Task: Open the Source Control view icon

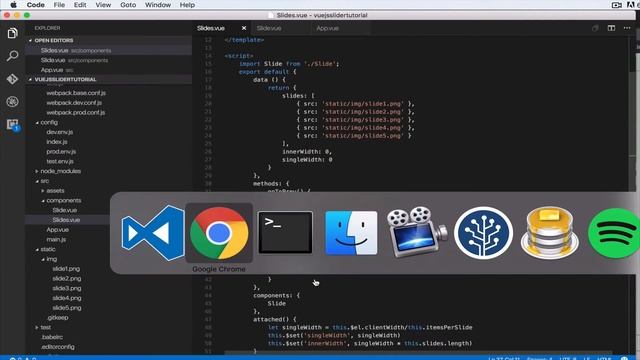Action: pos(12,79)
